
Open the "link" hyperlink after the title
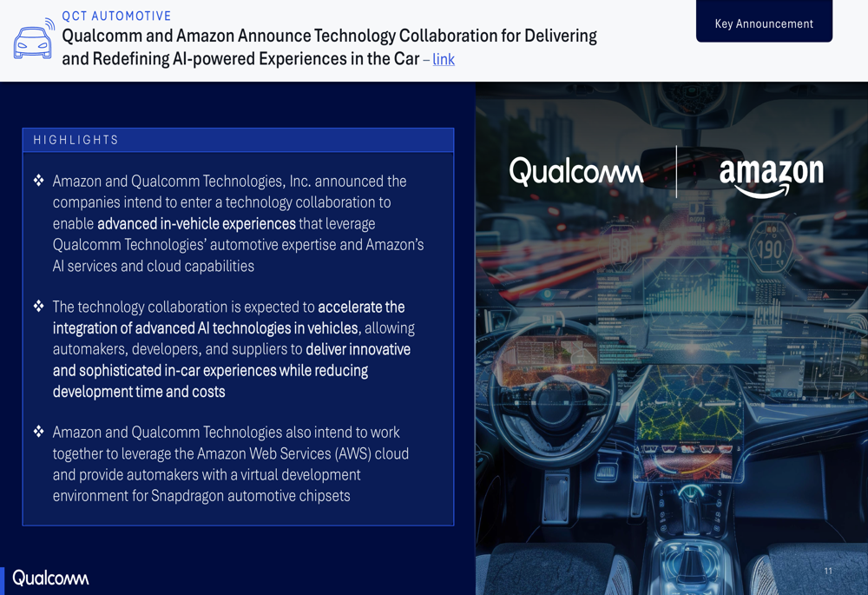[444, 59]
